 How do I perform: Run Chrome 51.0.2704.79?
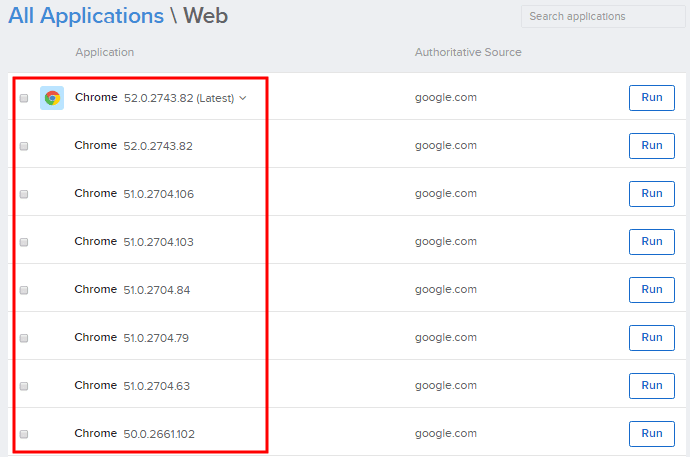pyautogui.click(x=652, y=337)
